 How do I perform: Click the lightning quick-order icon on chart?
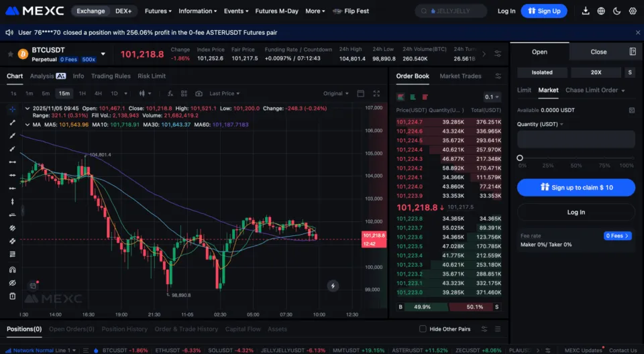[x=333, y=286]
